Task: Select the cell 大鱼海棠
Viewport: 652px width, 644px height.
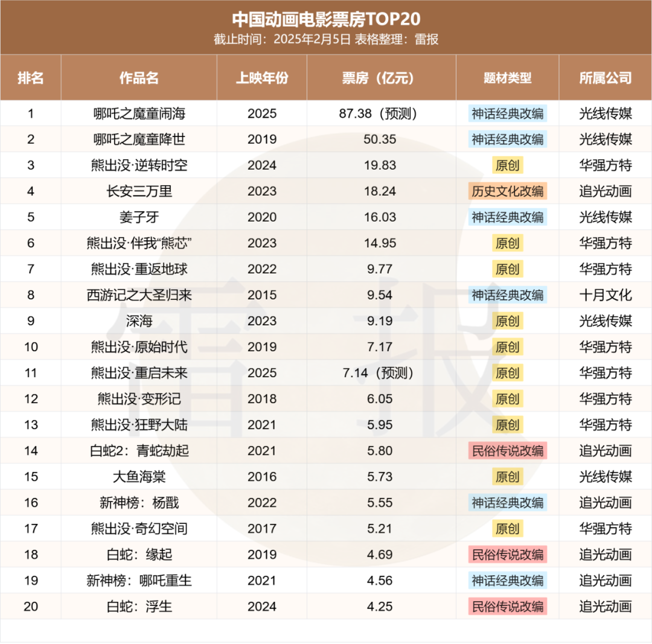Action: [x=139, y=476]
